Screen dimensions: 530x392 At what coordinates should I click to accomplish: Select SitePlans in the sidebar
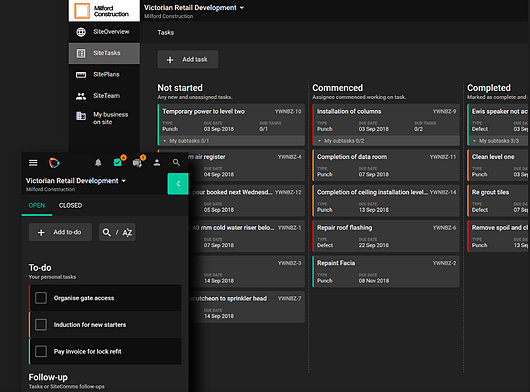104,75
